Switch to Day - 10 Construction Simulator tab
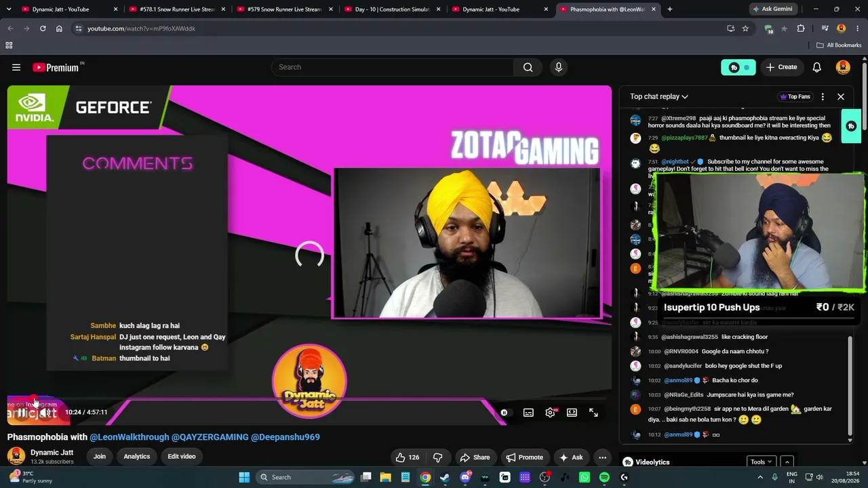Image resolution: width=868 pixels, height=488 pixels. (392, 9)
